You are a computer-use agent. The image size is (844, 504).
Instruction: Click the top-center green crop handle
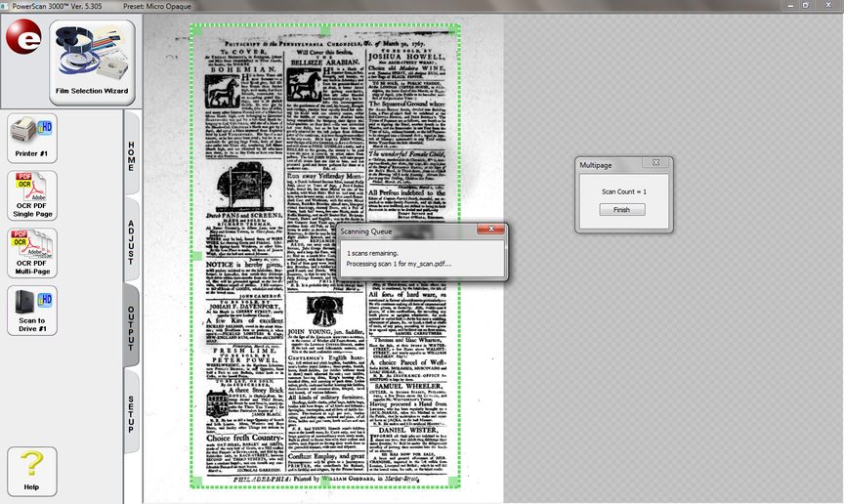326,30
